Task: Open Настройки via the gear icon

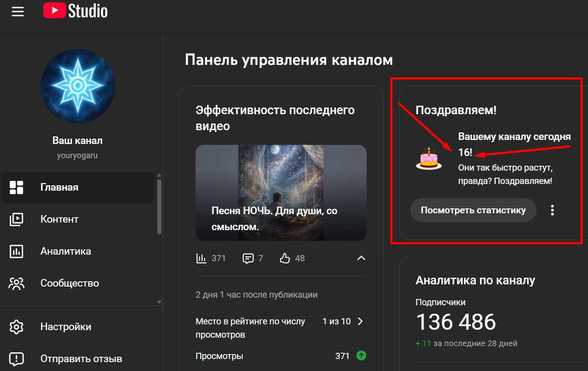Action: coord(16,326)
